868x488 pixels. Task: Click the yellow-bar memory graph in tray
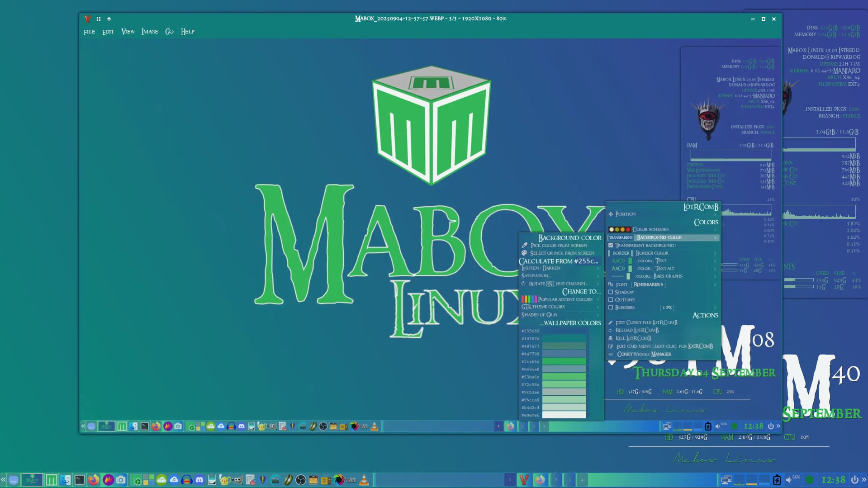(752, 480)
